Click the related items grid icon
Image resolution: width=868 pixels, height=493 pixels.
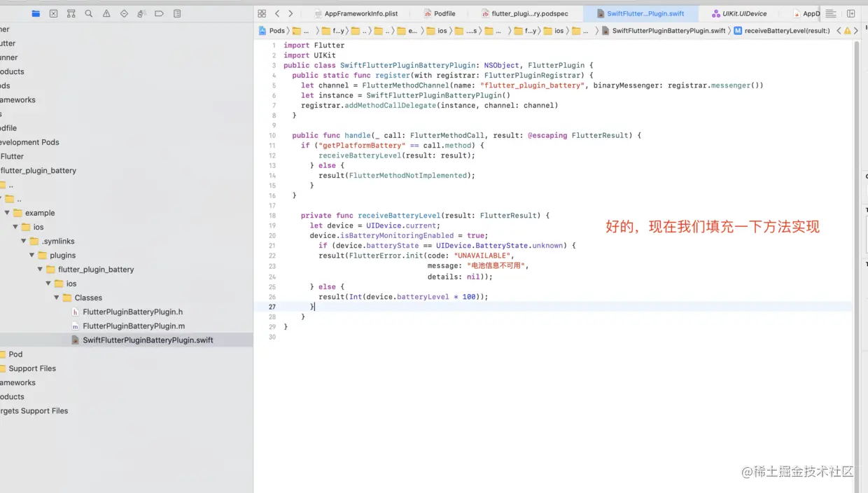262,13
